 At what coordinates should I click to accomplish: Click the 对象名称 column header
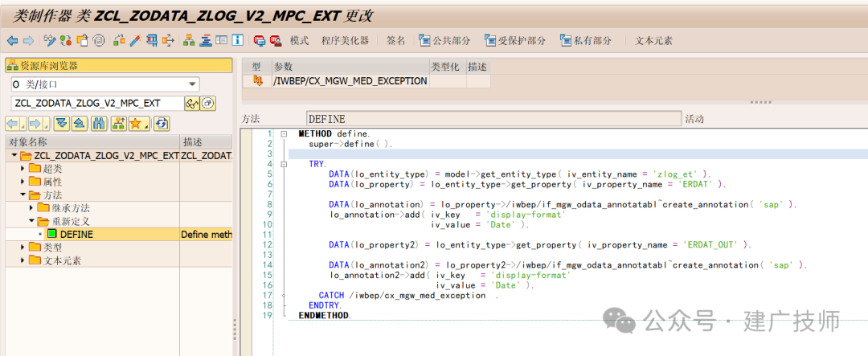point(92,141)
